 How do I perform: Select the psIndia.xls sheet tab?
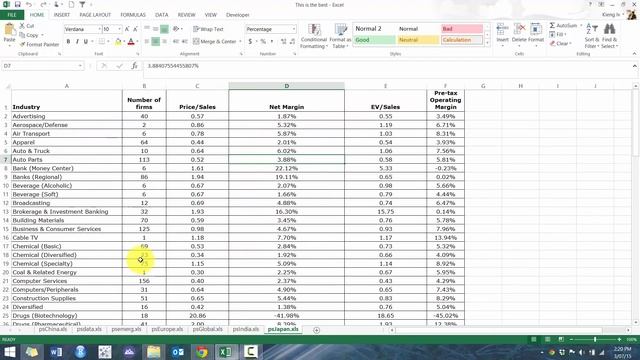[246, 329]
